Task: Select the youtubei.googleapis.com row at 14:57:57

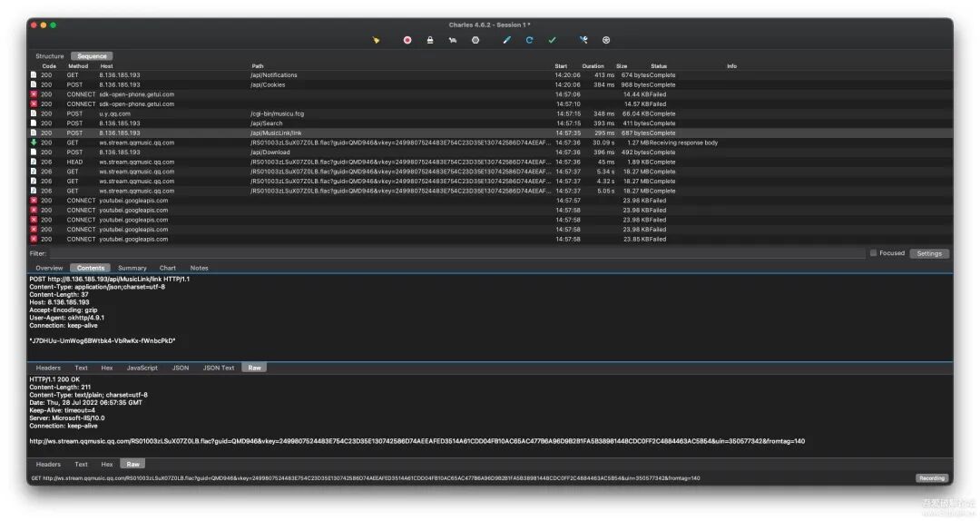Action: (490, 201)
